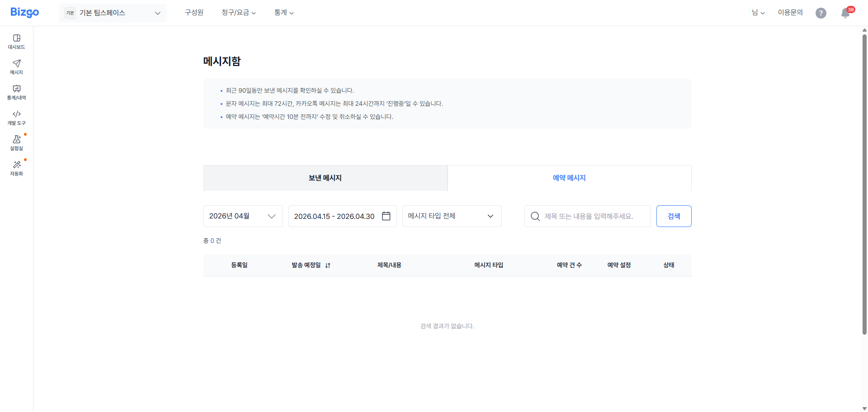Switch to the 보낸 메시지 tab
This screenshot has height=412, width=868.
click(x=325, y=178)
